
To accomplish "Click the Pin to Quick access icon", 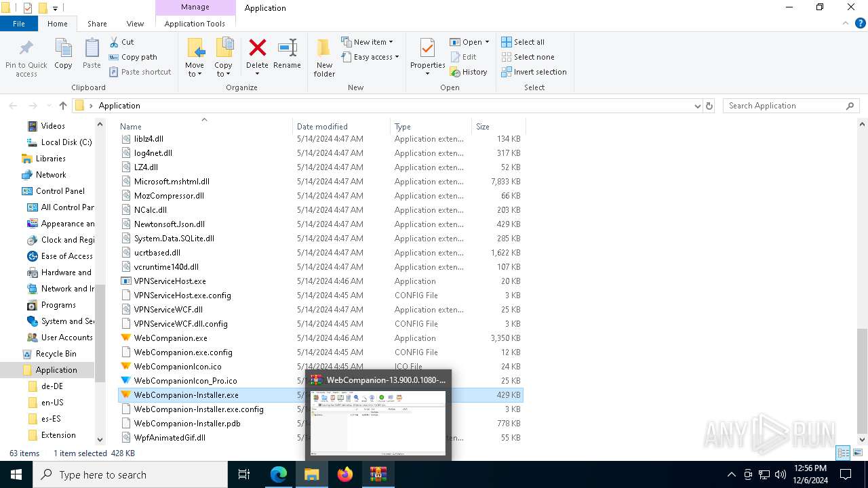I will pyautogui.click(x=26, y=49).
